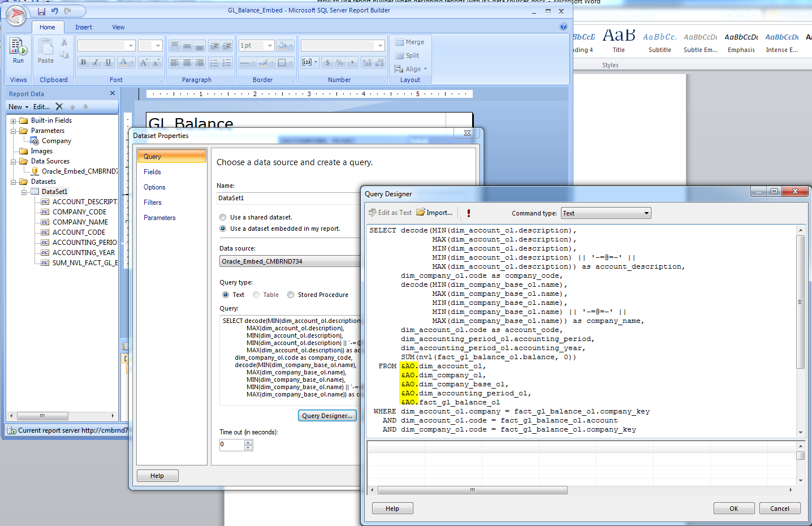The image size is (812, 526).
Task: Undo the last action in the quick access toolbar
Action: 54,11
